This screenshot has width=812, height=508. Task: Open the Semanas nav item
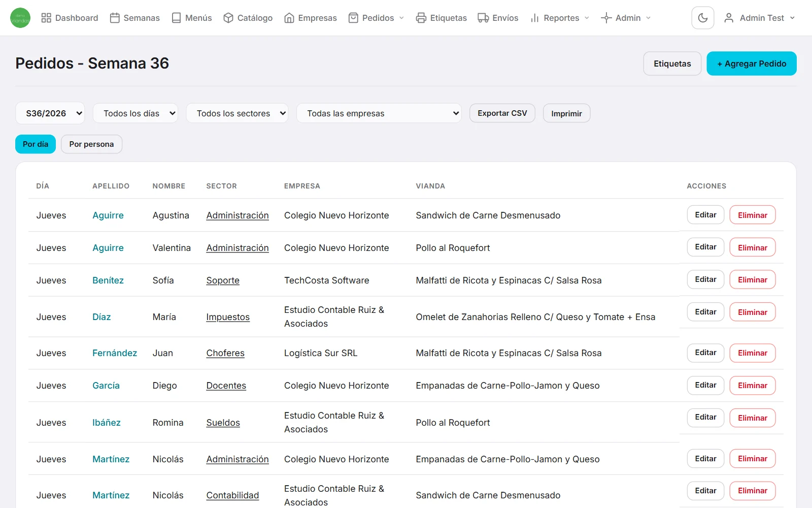[135, 18]
